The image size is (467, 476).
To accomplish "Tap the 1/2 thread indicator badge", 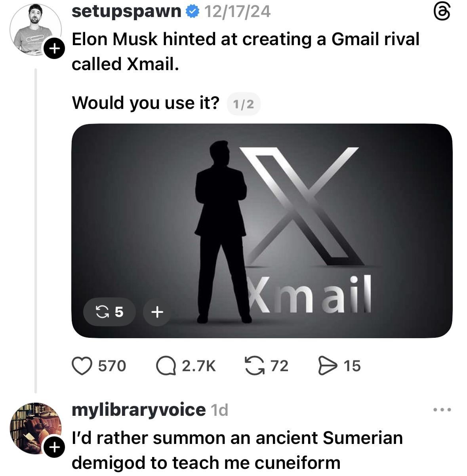I will [243, 104].
